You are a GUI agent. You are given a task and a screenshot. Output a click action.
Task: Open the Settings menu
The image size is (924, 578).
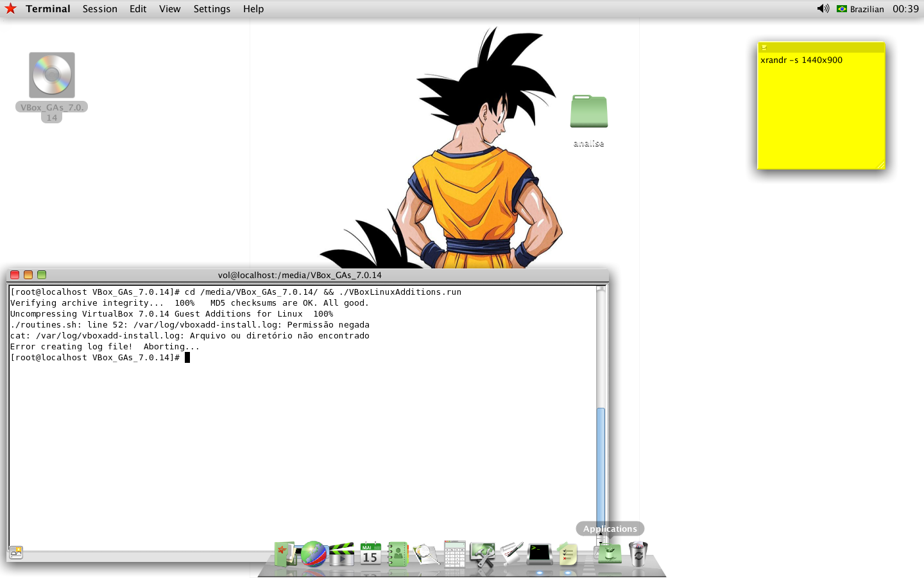212,9
